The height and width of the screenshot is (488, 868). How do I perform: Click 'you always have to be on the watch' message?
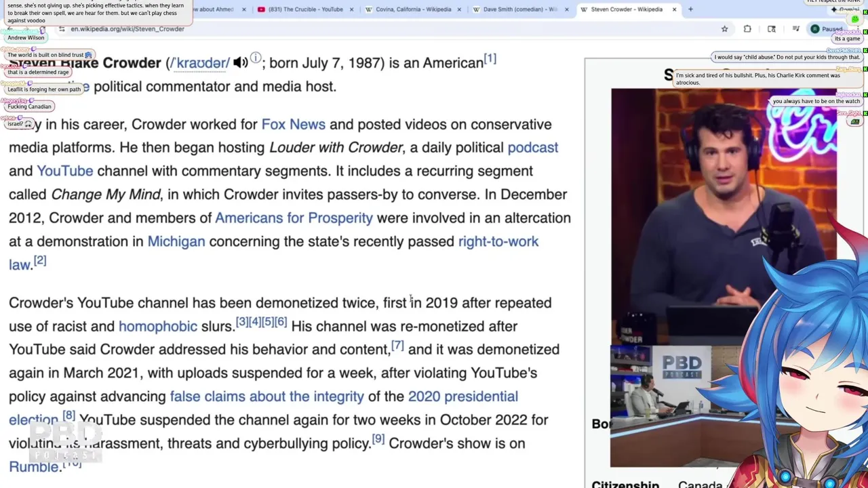coord(816,101)
